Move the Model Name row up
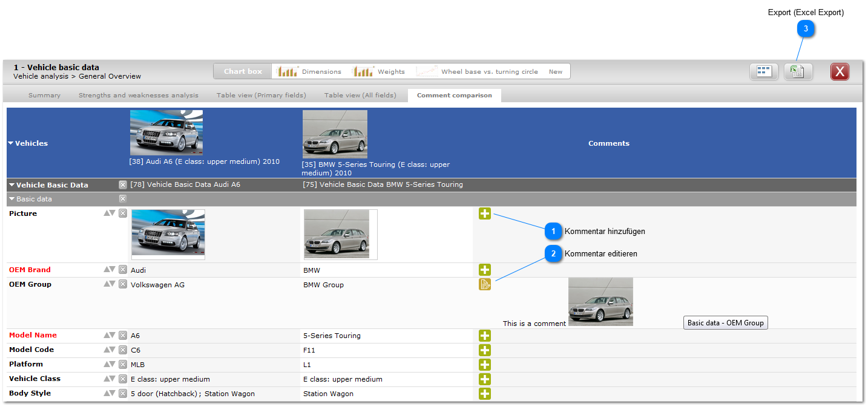Image resolution: width=868 pixels, height=407 pixels. click(107, 335)
